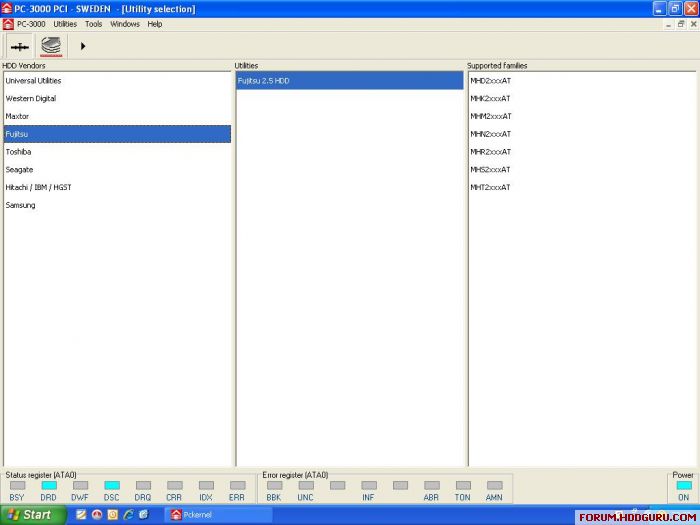
Task: Click the orange square quick launch icon
Action: (112, 515)
